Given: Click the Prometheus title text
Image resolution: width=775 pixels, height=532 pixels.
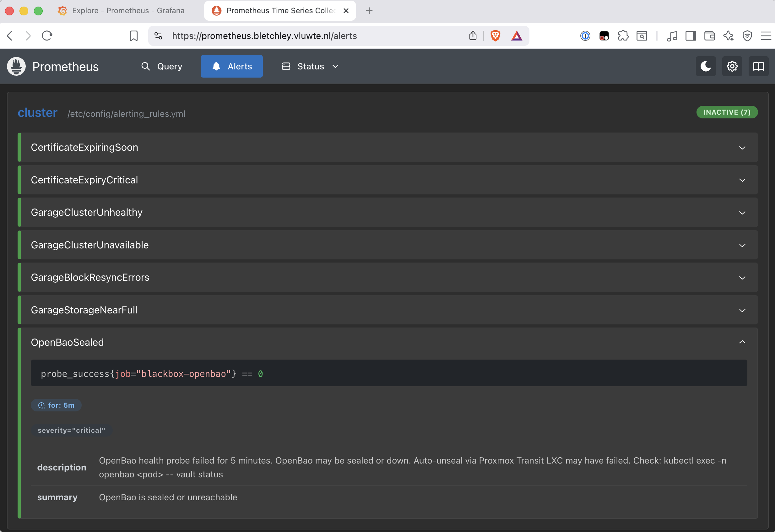Looking at the screenshot, I should [65, 67].
